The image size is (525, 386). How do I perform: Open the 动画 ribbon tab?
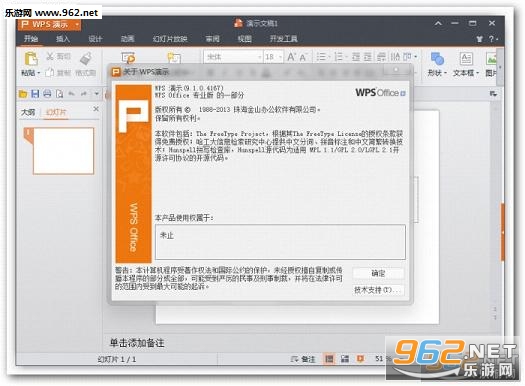pos(127,39)
